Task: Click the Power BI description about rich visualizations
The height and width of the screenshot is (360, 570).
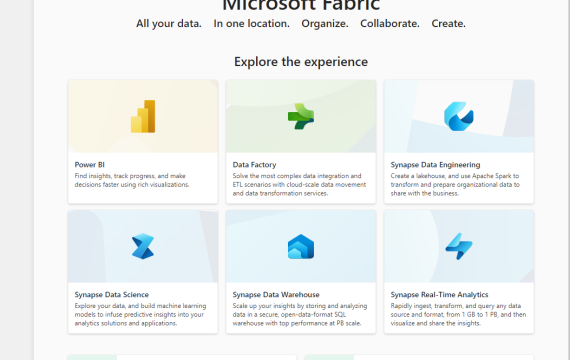Action: pos(132,180)
